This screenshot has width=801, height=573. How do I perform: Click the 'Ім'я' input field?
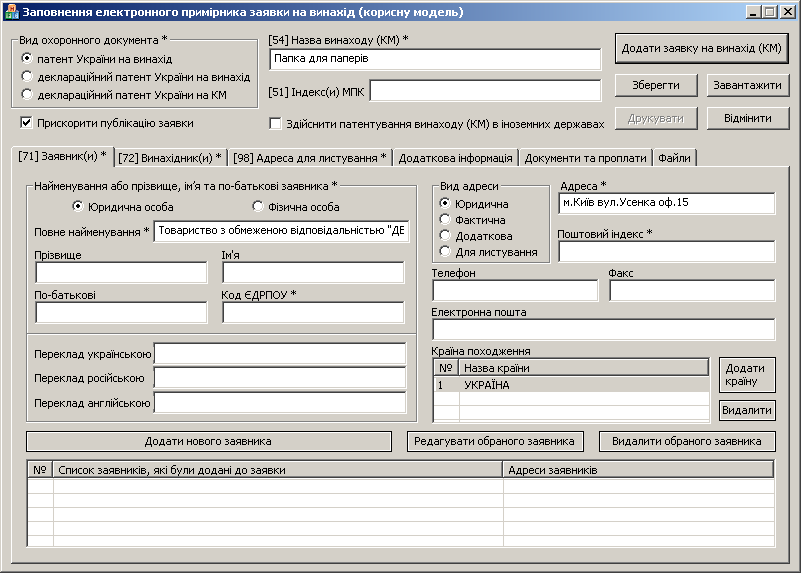point(313,272)
